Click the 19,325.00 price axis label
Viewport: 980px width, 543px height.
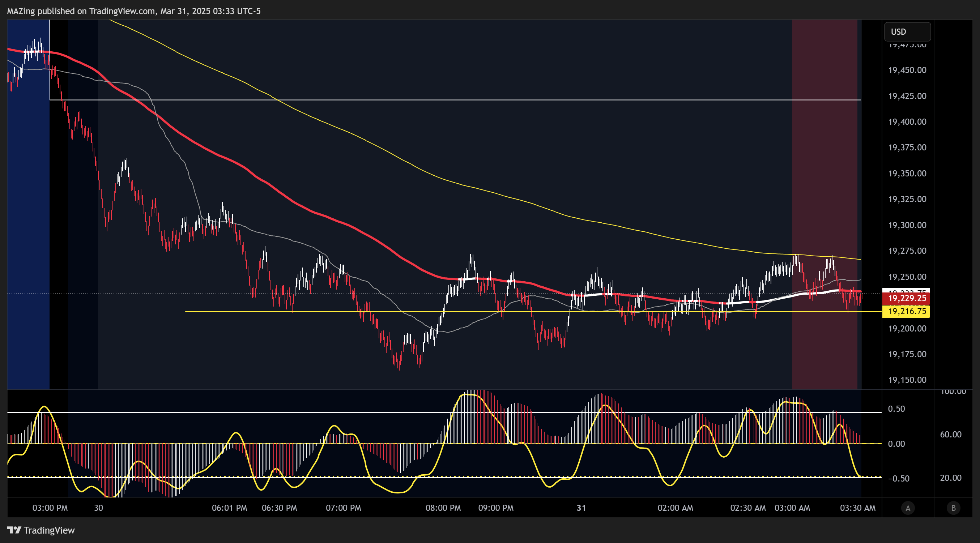[x=907, y=199]
